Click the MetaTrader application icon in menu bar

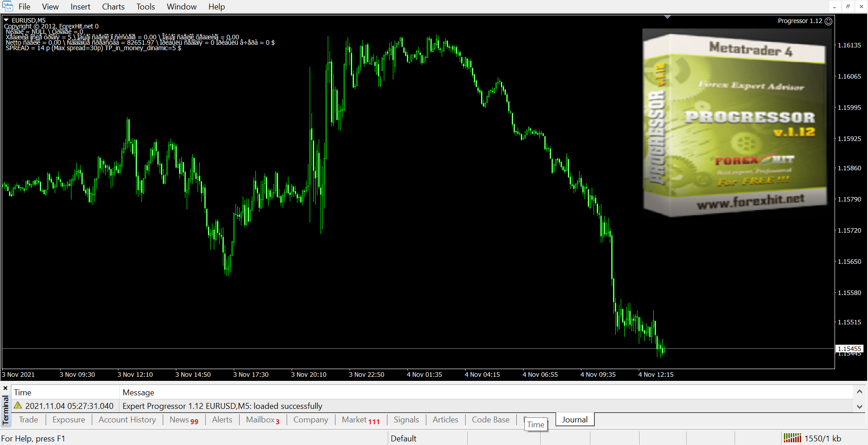pyautogui.click(x=8, y=6)
